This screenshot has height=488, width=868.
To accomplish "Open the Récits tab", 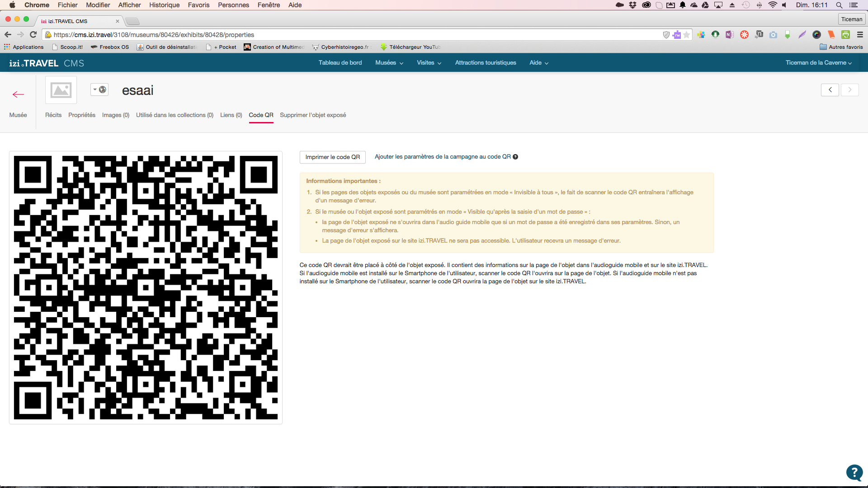I will 53,115.
